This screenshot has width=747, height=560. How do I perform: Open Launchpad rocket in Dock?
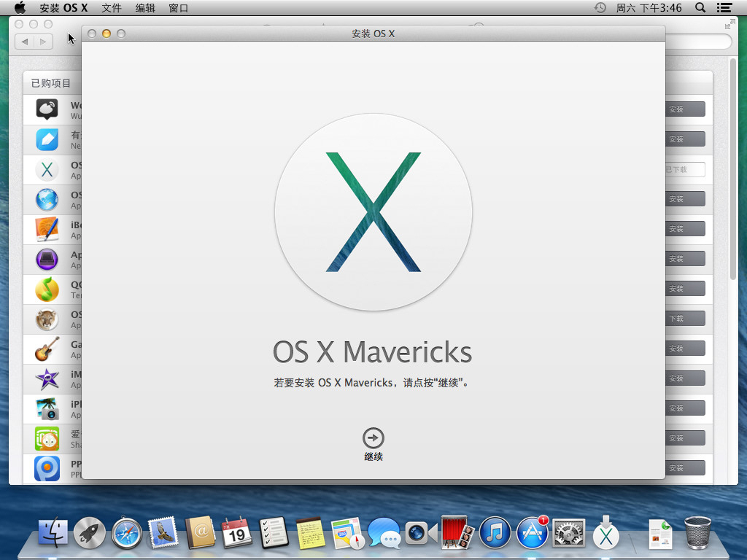(90, 532)
